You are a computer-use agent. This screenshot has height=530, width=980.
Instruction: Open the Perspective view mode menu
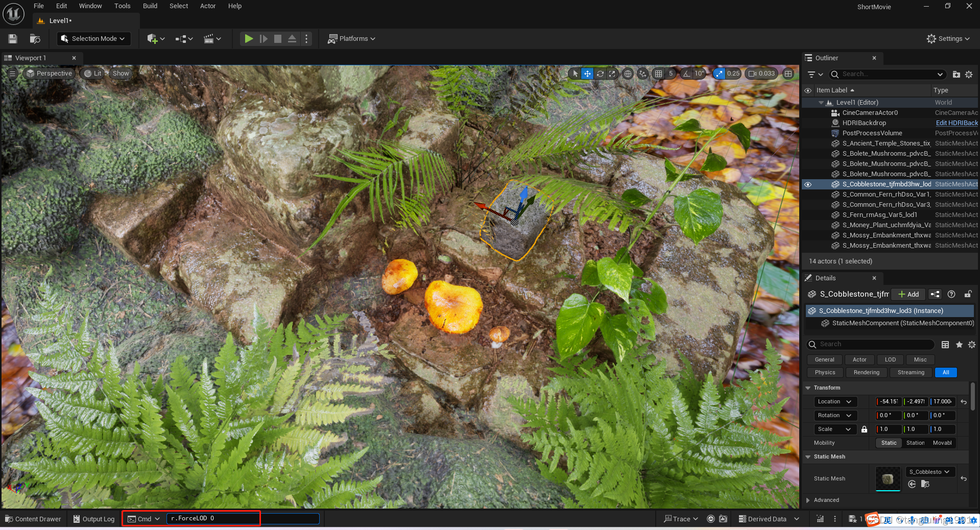coord(50,74)
